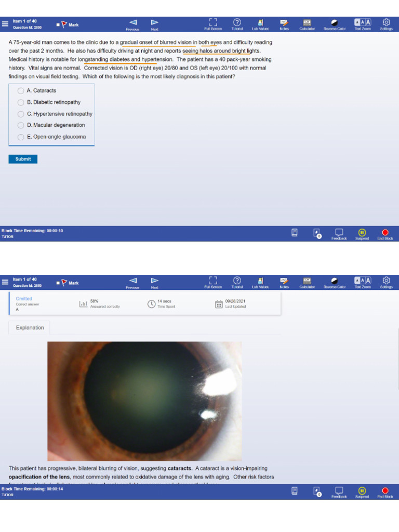Screen dimensions: 399x532
Task: Open Settings gear in top question screen
Action: pyautogui.click(x=386, y=24)
